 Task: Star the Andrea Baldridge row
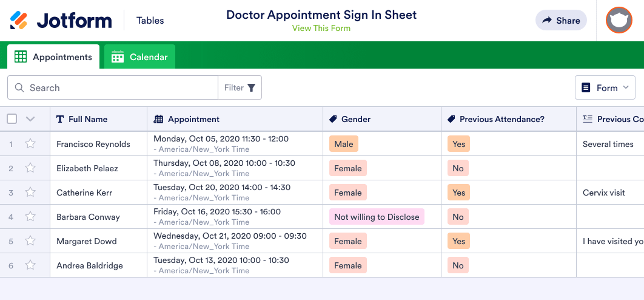(30, 265)
